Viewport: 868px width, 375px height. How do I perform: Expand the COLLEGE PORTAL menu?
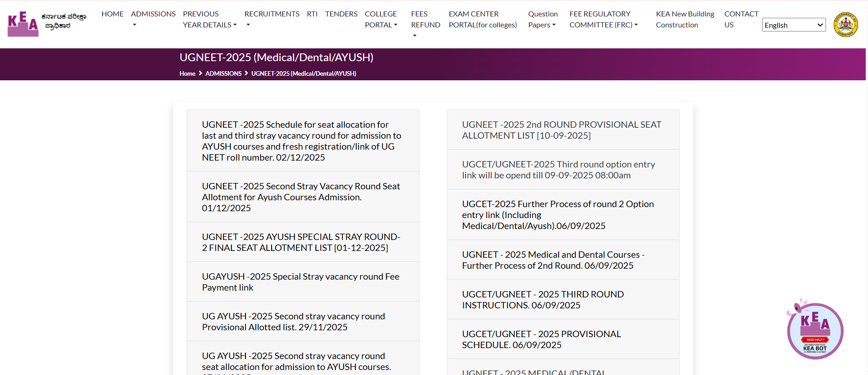coord(381,20)
